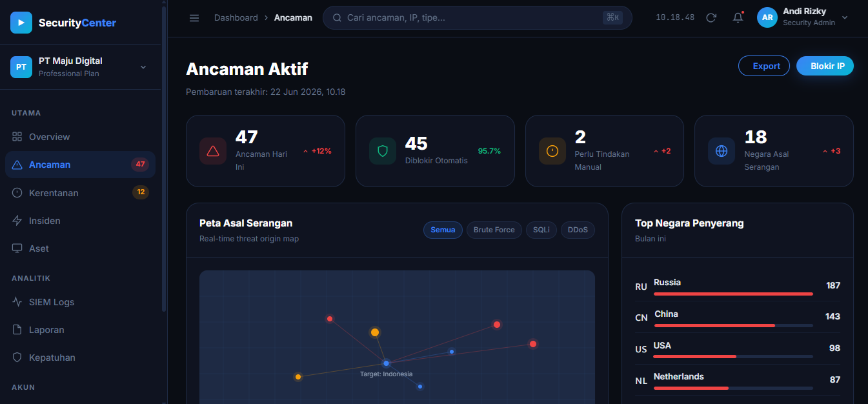The image size is (868, 404).
Task: Click the Laporan document icon
Action: tap(17, 330)
